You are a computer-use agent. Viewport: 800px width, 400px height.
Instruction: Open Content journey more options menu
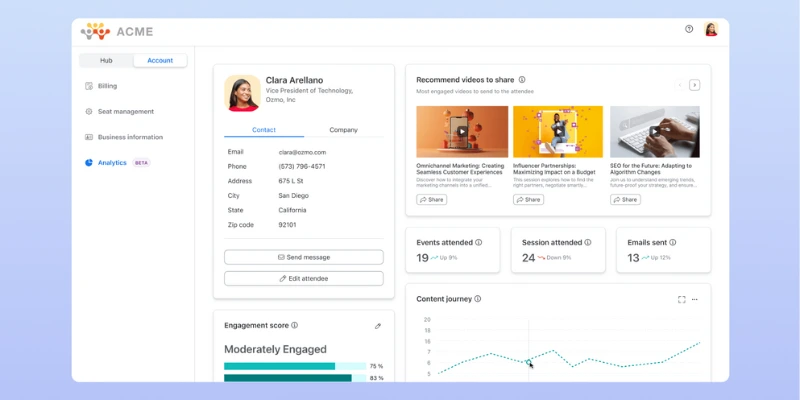point(695,299)
